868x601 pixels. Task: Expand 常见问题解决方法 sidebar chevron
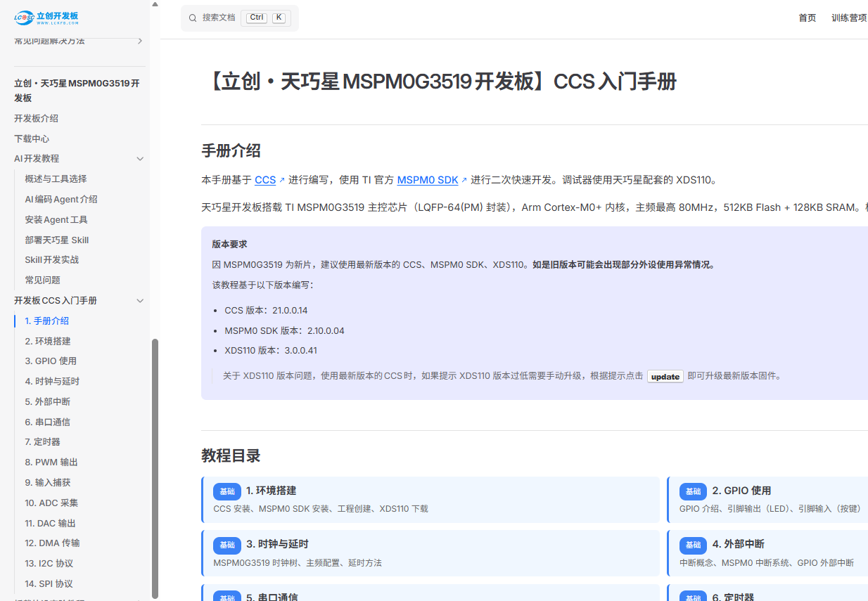[x=140, y=41]
